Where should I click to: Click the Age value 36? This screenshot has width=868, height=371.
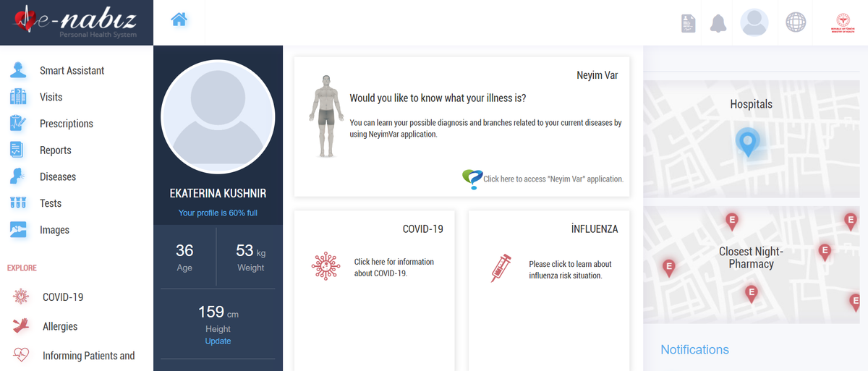coord(184,250)
